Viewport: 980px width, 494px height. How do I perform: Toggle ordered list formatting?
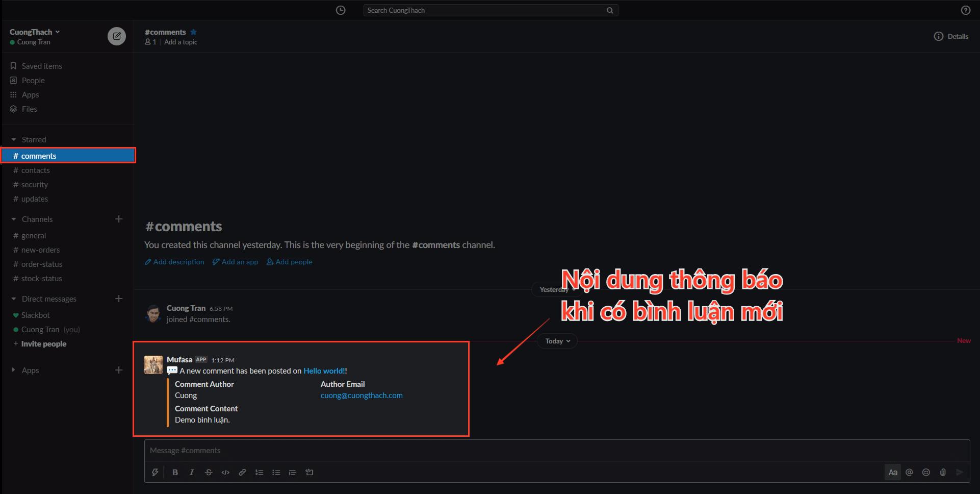259,472
